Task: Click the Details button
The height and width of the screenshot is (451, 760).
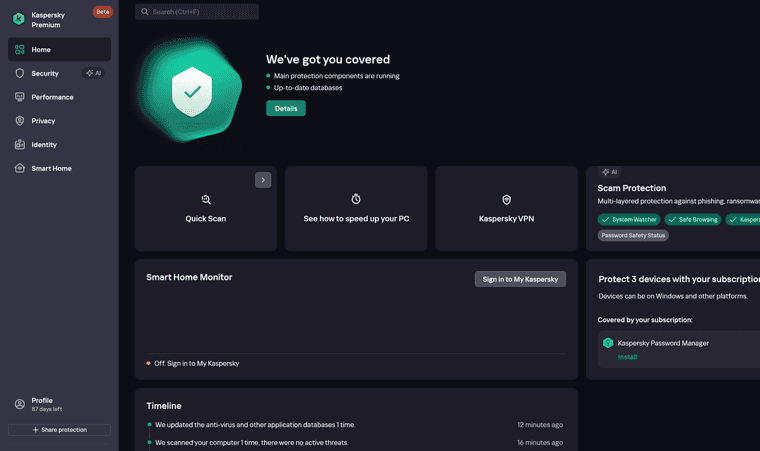Action: pyautogui.click(x=286, y=108)
